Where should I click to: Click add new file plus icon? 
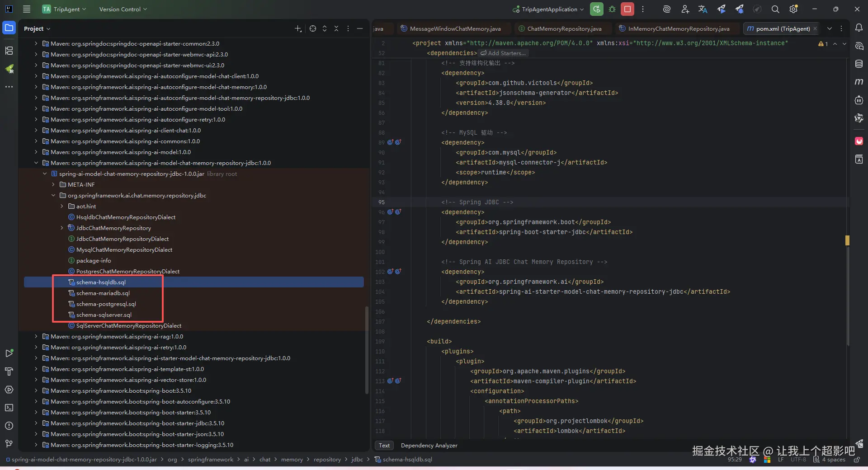(298, 28)
